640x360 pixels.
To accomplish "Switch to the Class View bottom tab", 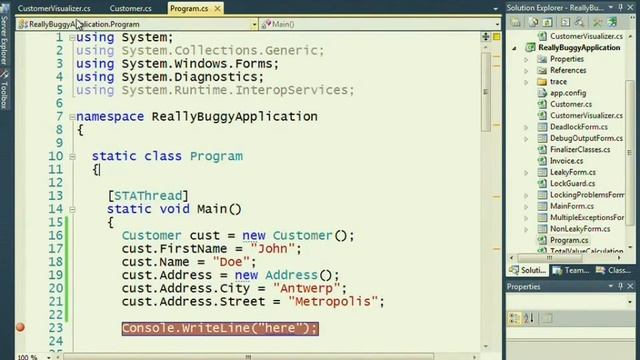I will (613, 270).
